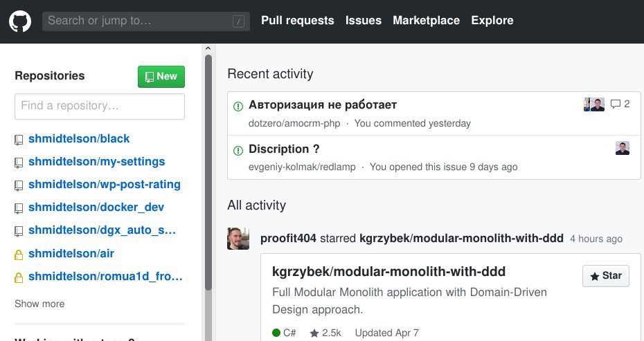The width and height of the screenshot is (644, 341).
Task: Focus the Find a repository field
Action: point(100,107)
